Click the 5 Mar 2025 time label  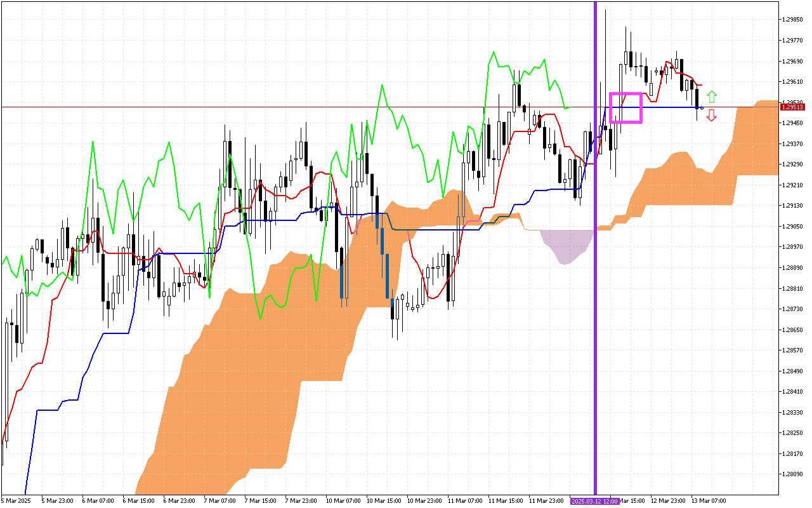15,501
